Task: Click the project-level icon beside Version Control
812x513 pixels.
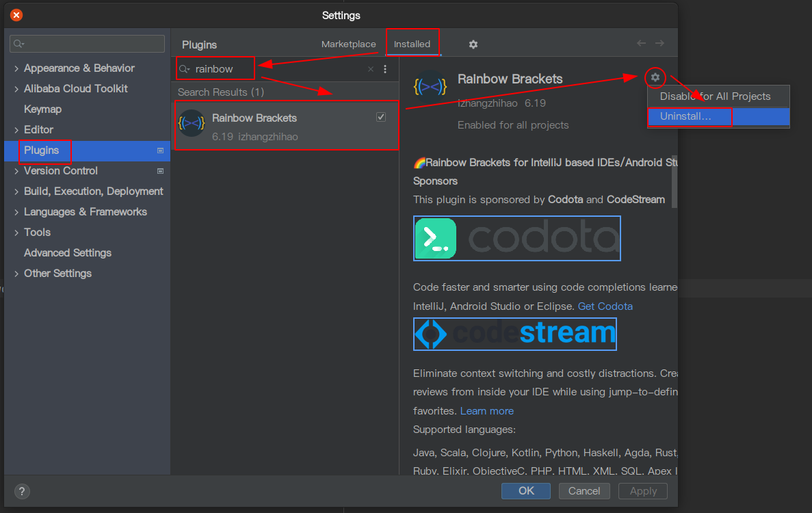Action: pos(161,172)
